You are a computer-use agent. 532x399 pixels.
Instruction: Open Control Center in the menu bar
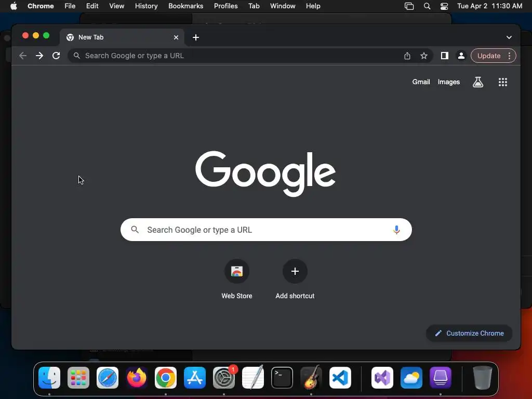pyautogui.click(x=444, y=6)
